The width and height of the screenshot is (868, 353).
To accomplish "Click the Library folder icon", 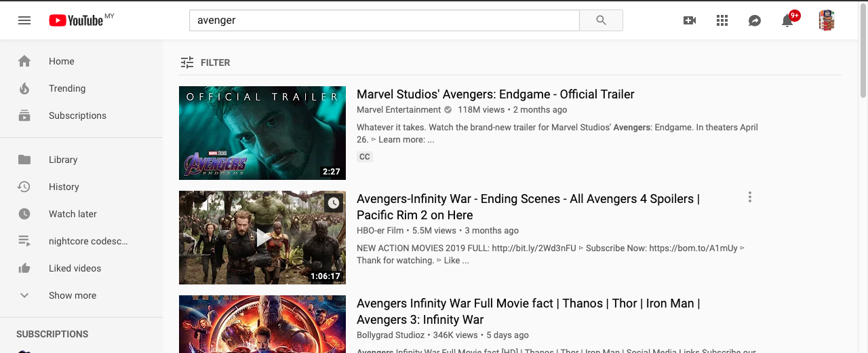I will coord(24,160).
